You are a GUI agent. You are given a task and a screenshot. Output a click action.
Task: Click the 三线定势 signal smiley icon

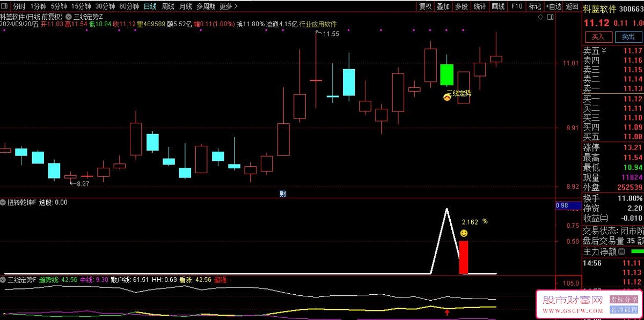[x=447, y=97]
